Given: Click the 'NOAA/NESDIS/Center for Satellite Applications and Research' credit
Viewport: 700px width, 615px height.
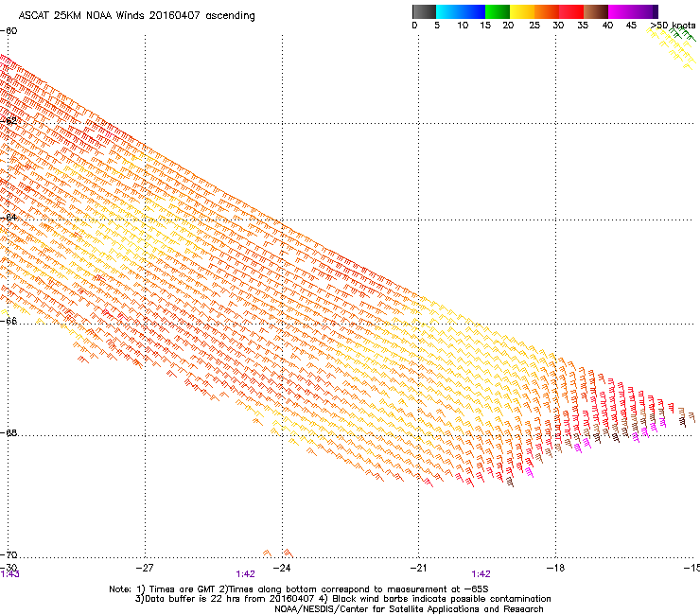Looking at the screenshot, I should [x=409, y=609].
